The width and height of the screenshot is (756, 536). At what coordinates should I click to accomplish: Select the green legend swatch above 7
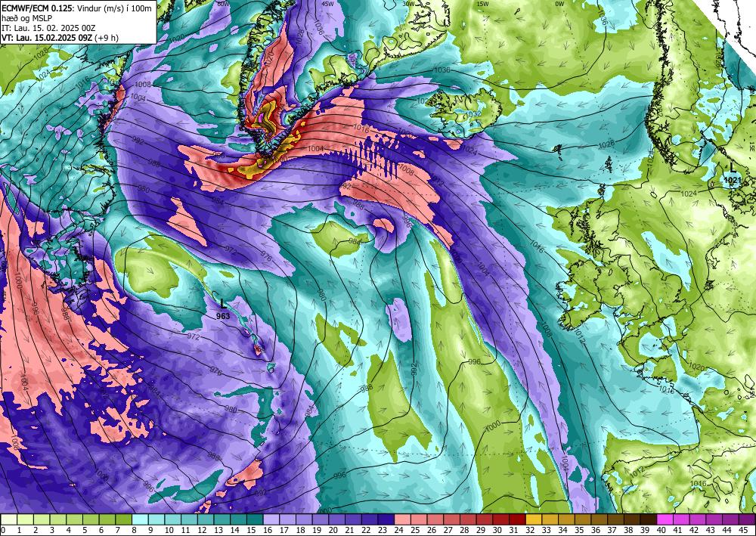point(124,519)
